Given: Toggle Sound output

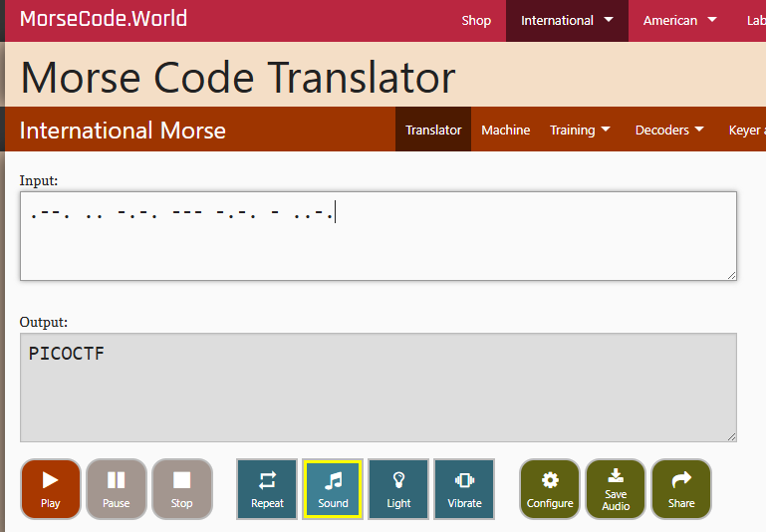Looking at the screenshot, I should tap(333, 489).
